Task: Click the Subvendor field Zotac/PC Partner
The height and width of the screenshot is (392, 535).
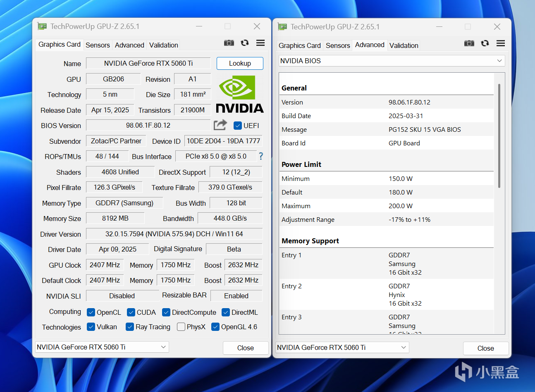Action: pos(116,141)
